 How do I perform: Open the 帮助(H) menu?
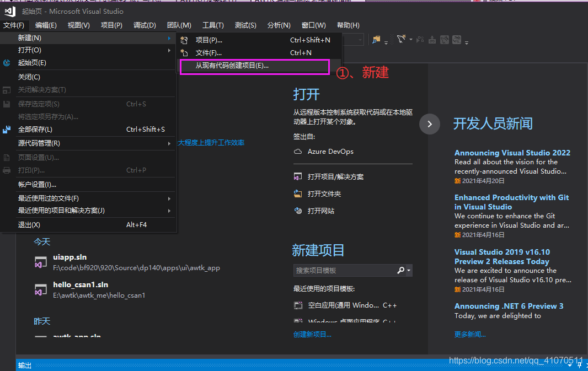(348, 25)
